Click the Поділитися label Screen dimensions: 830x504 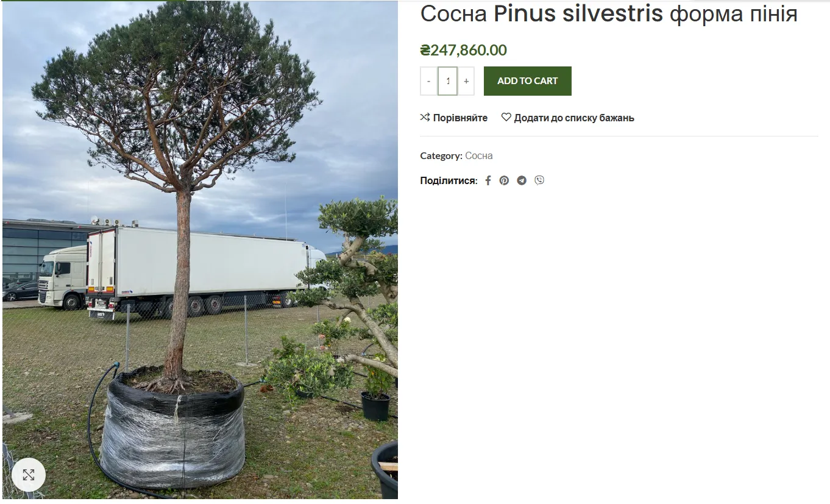449,180
